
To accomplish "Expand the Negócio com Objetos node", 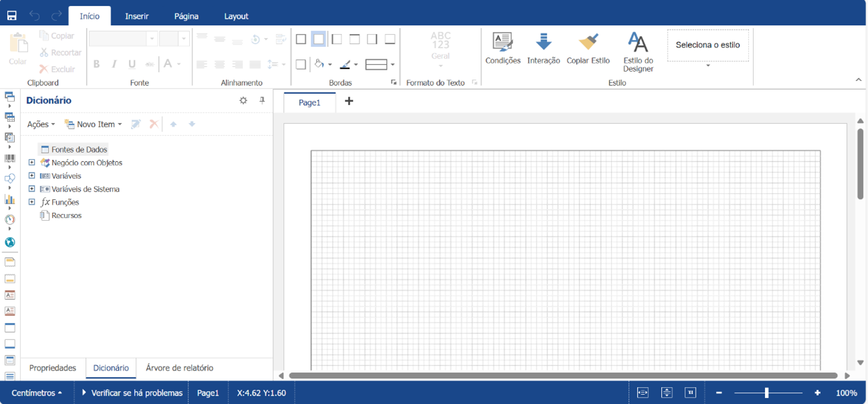I will pyautogui.click(x=31, y=163).
